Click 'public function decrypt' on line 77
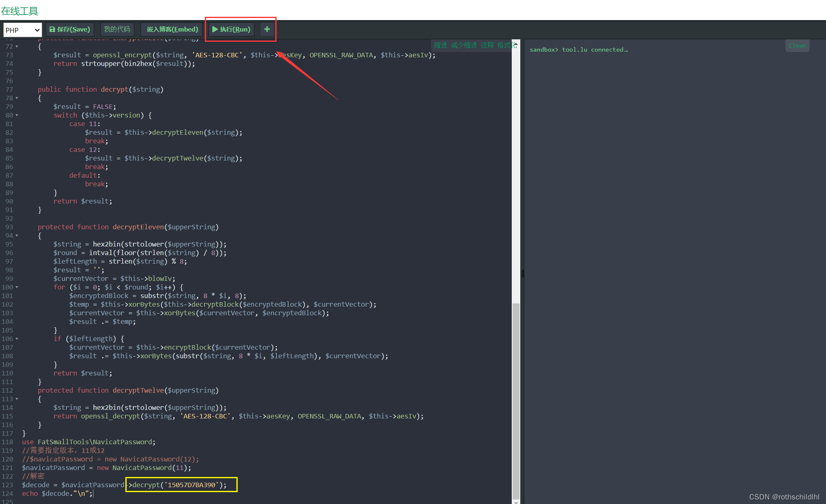 tap(83, 89)
